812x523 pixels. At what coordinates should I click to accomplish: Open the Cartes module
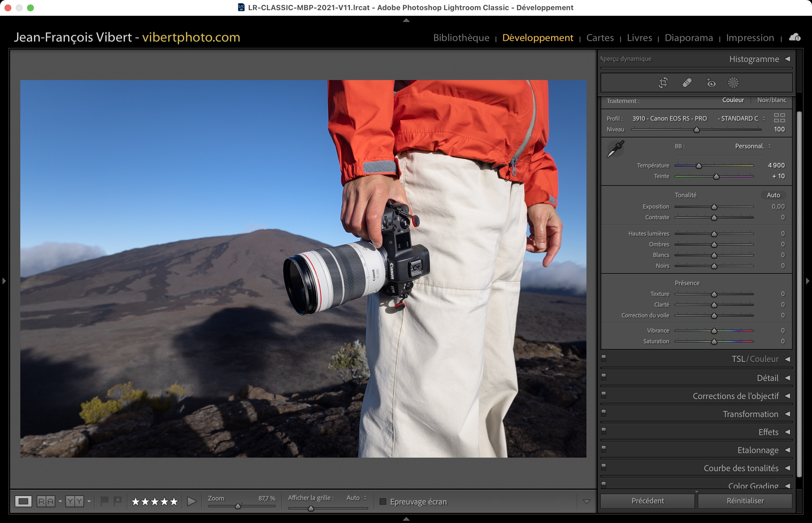[x=600, y=38]
